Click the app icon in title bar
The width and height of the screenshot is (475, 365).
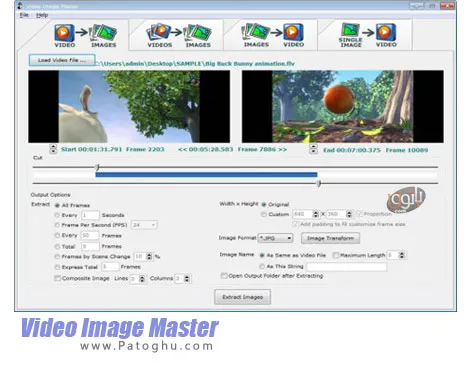pos(21,6)
